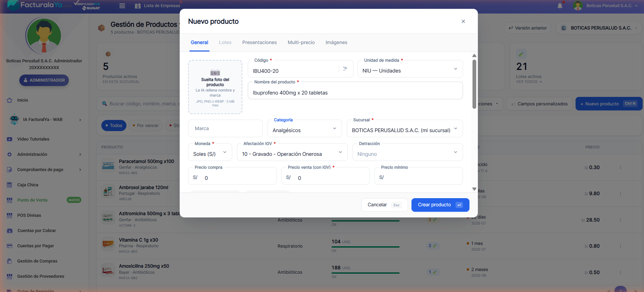Image resolution: width=644 pixels, height=292 pixels.
Task: Click the AI sparkle icon in Código field
Action: click(345, 68)
